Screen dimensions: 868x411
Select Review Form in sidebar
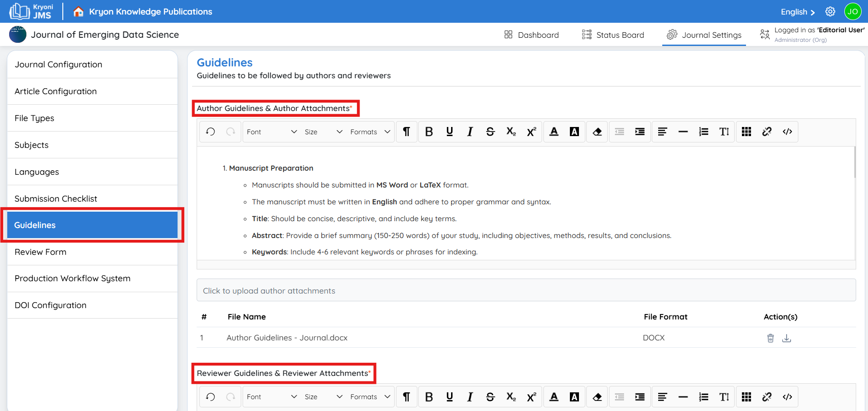coord(41,252)
